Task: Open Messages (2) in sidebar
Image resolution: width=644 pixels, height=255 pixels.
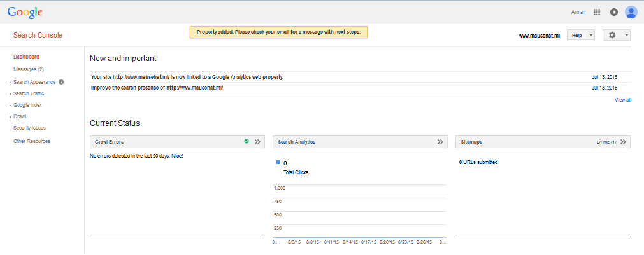Action: (x=28, y=69)
